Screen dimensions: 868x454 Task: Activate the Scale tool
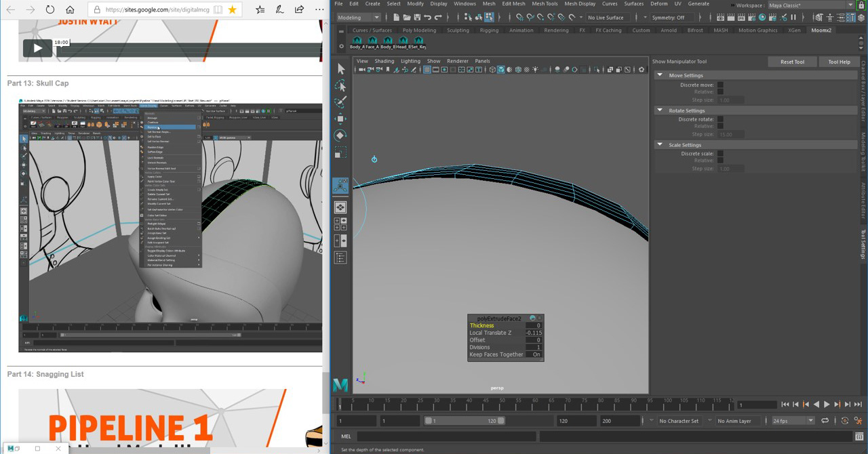pyautogui.click(x=340, y=152)
